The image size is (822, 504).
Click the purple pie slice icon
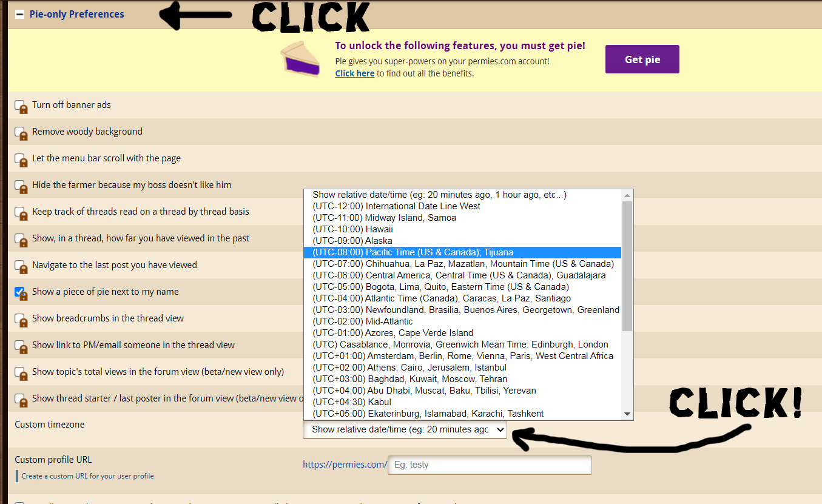click(x=300, y=59)
